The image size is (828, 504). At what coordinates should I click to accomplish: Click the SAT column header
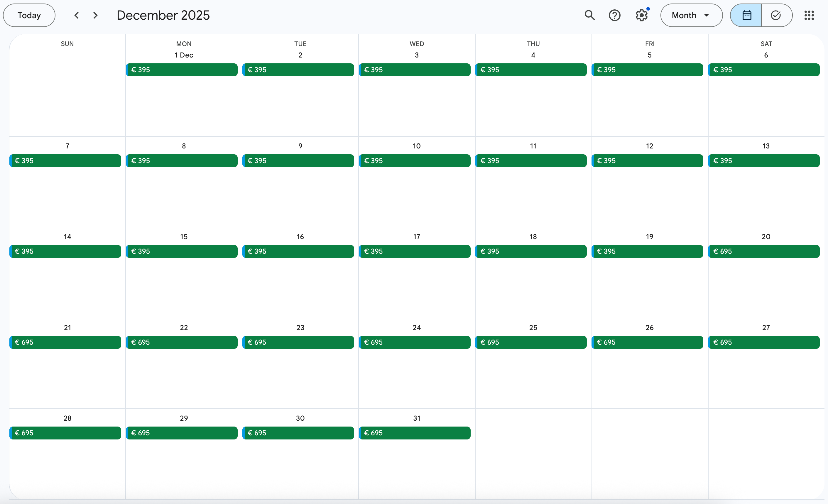(766, 44)
